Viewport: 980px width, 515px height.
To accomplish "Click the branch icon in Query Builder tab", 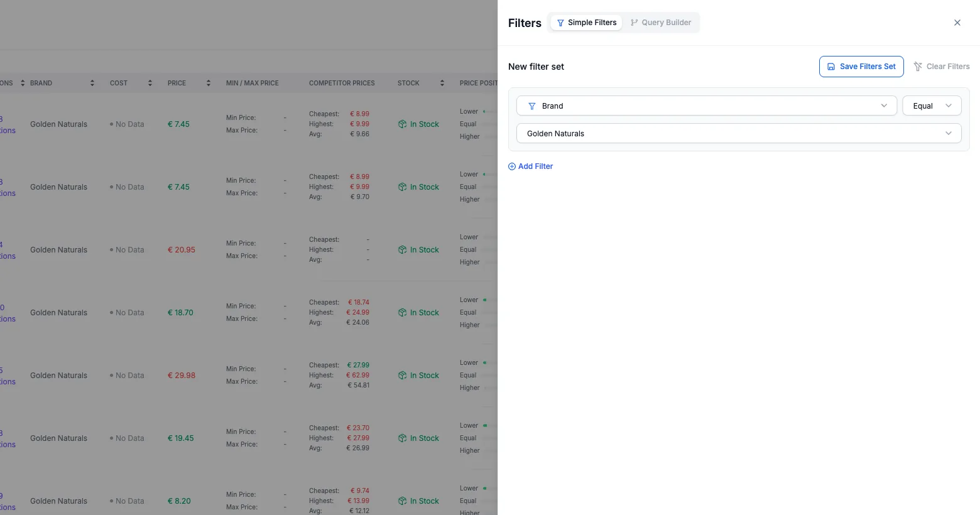I will point(634,23).
